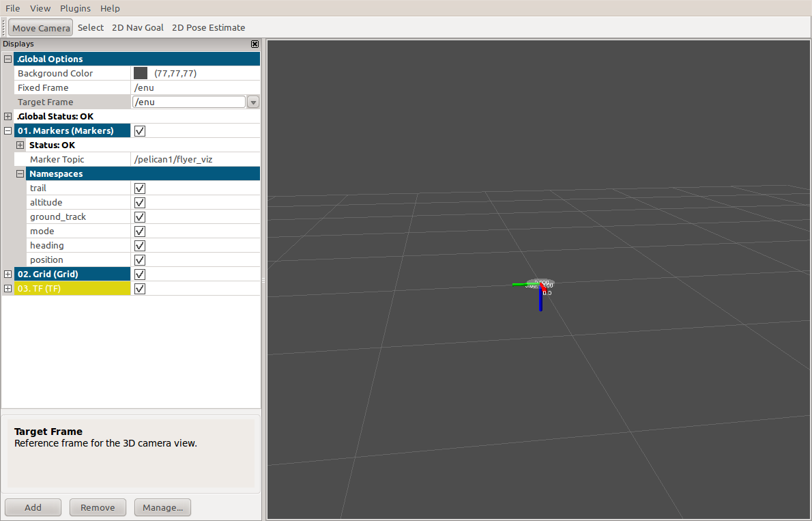The width and height of the screenshot is (812, 521).
Task: Click the Add display button
Action: click(x=33, y=507)
